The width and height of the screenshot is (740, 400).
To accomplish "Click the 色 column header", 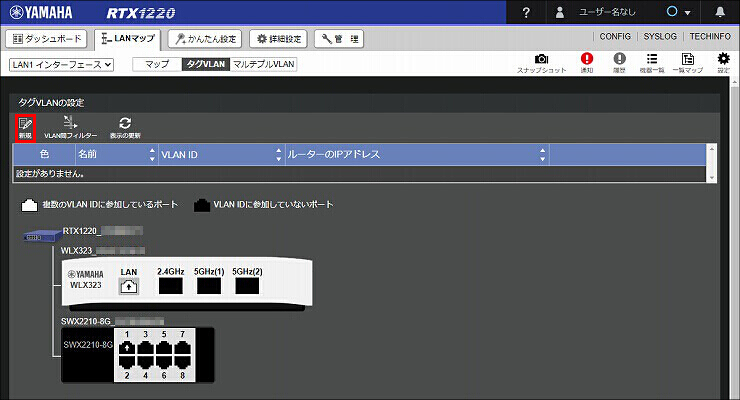I will [x=44, y=154].
